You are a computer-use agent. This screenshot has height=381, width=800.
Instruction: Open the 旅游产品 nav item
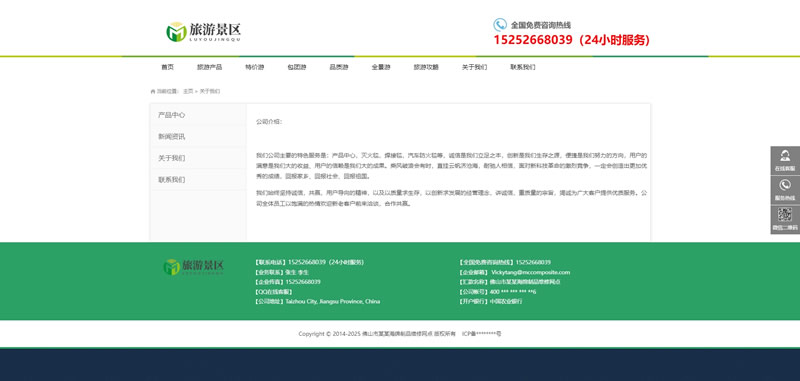point(209,67)
